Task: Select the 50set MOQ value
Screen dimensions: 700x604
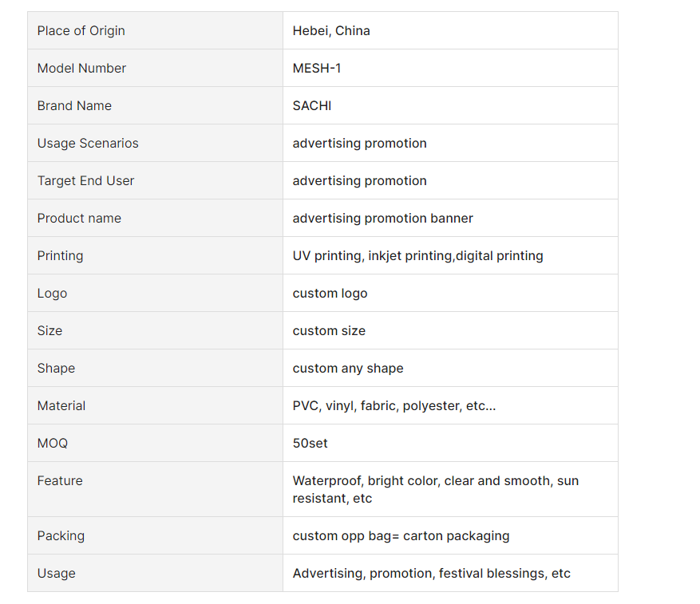Action: coord(310,444)
